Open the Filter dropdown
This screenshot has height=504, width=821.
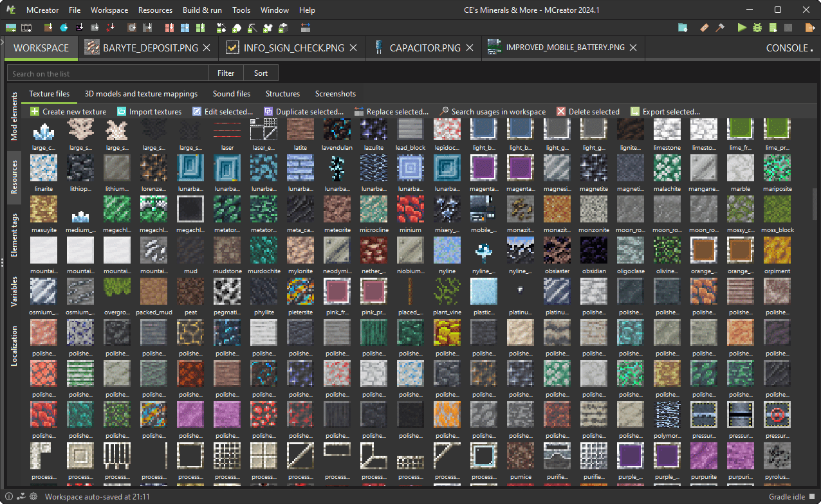click(226, 73)
